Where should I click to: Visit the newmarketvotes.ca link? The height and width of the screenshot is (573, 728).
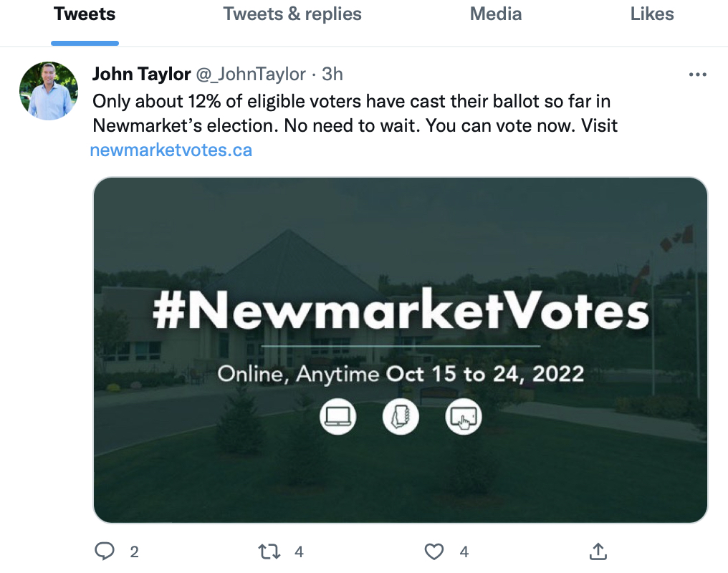pyautogui.click(x=171, y=150)
